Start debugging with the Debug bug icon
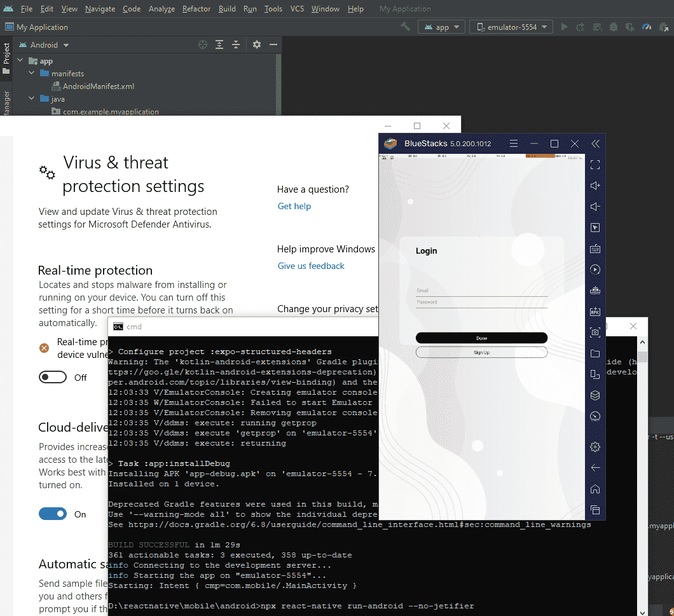The height and width of the screenshot is (616, 674). coord(614,27)
